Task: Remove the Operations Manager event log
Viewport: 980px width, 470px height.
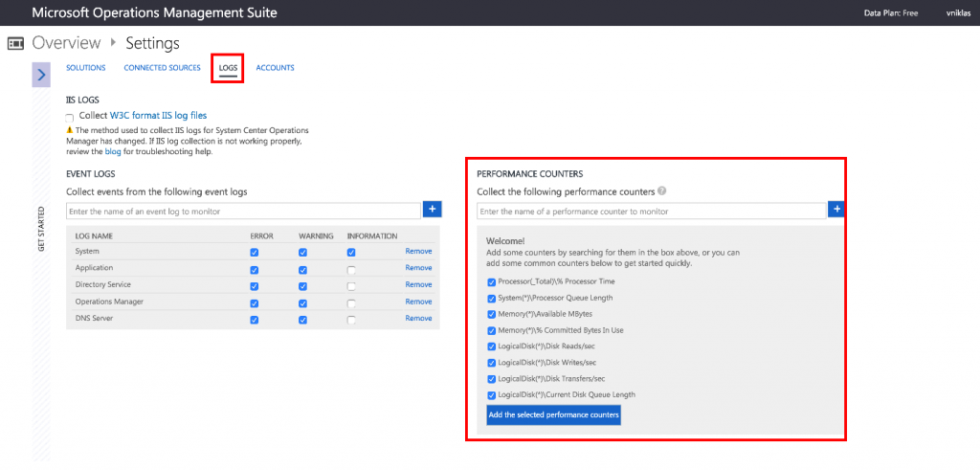Action: 418,302
